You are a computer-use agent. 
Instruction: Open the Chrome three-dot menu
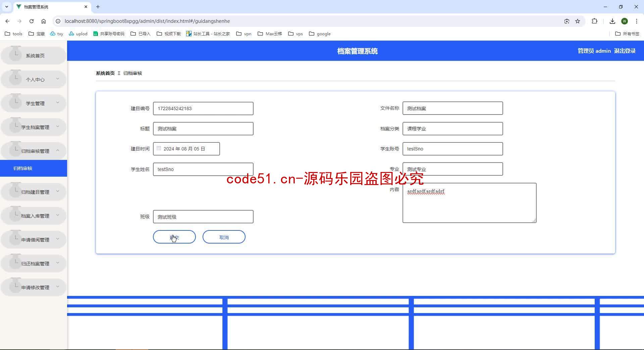[x=637, y=21]
